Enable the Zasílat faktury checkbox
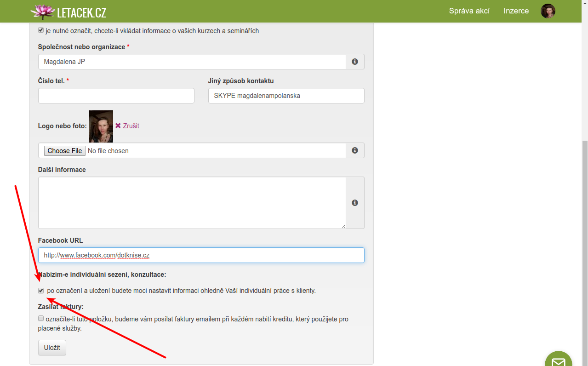 (x=41, y=318)
